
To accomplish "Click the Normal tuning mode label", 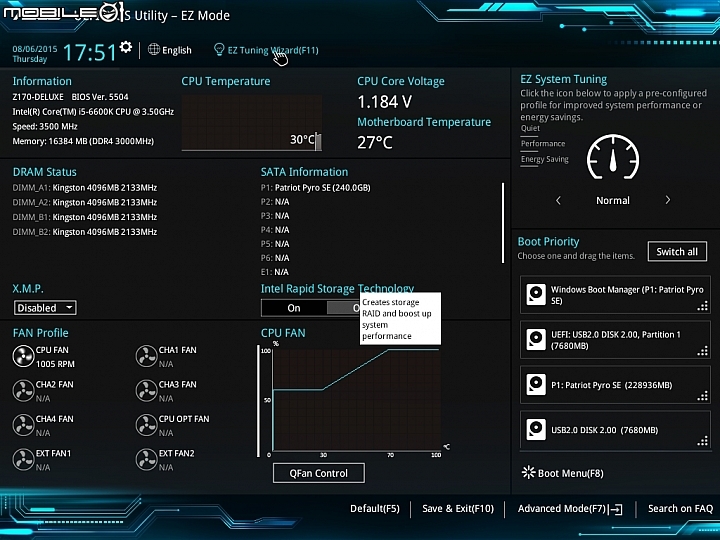I will [613, 200].
